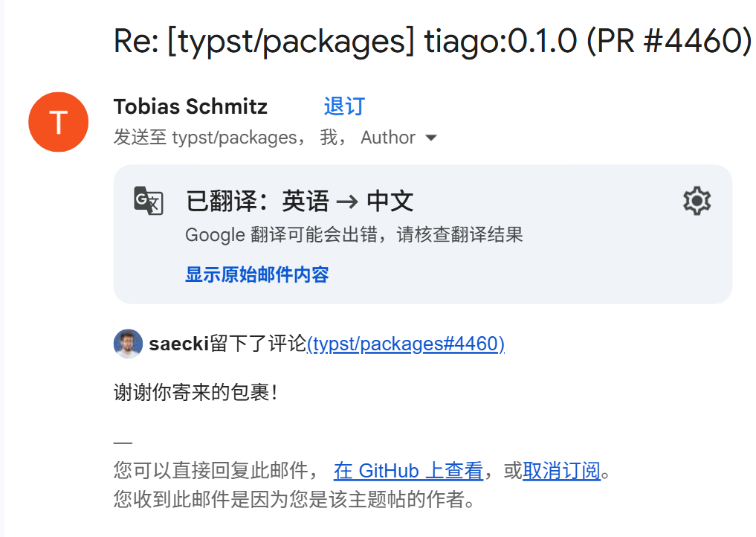Expand recipient details arrow next to Author

point(430,138)
